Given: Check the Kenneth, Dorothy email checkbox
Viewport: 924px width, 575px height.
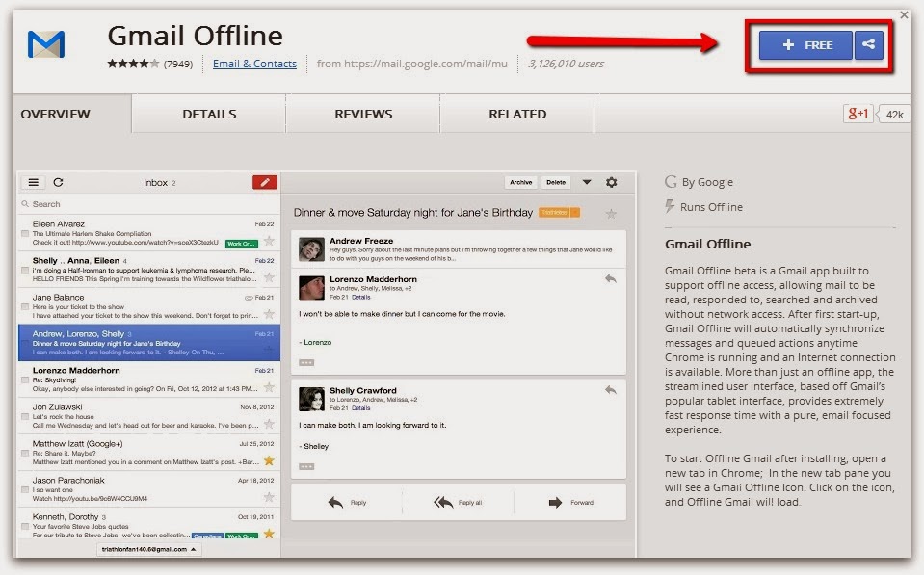Looking at the screenshot, I should (x=25, y=526).
